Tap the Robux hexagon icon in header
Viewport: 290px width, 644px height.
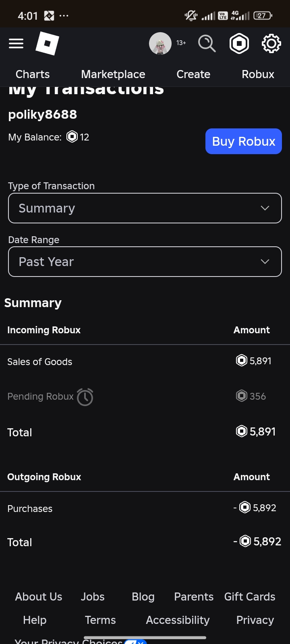click(x=239, y=43)
